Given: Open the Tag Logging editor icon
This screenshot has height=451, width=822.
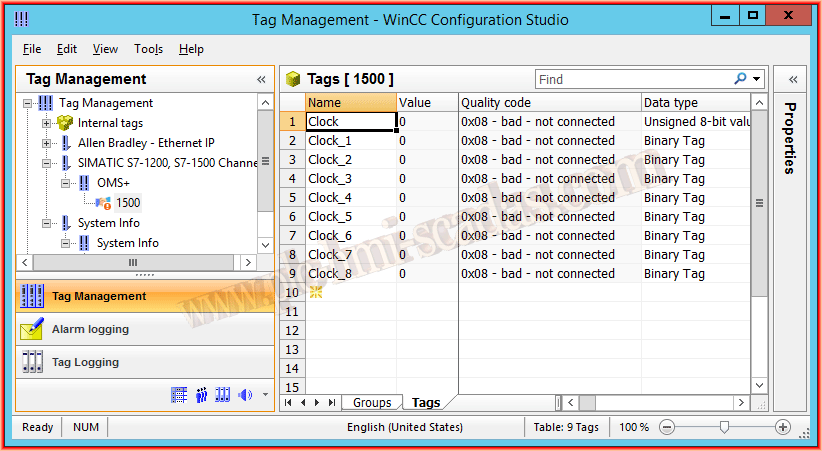Looking at the screenshot, I should point(32,362).
